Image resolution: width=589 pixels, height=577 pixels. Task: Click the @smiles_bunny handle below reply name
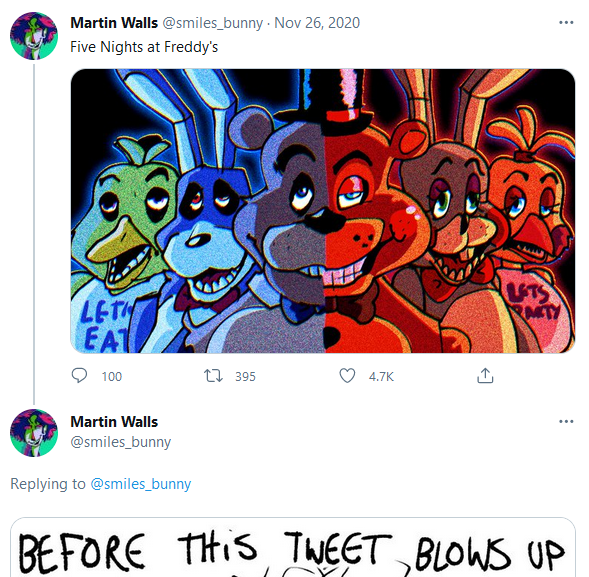[121, 442]
